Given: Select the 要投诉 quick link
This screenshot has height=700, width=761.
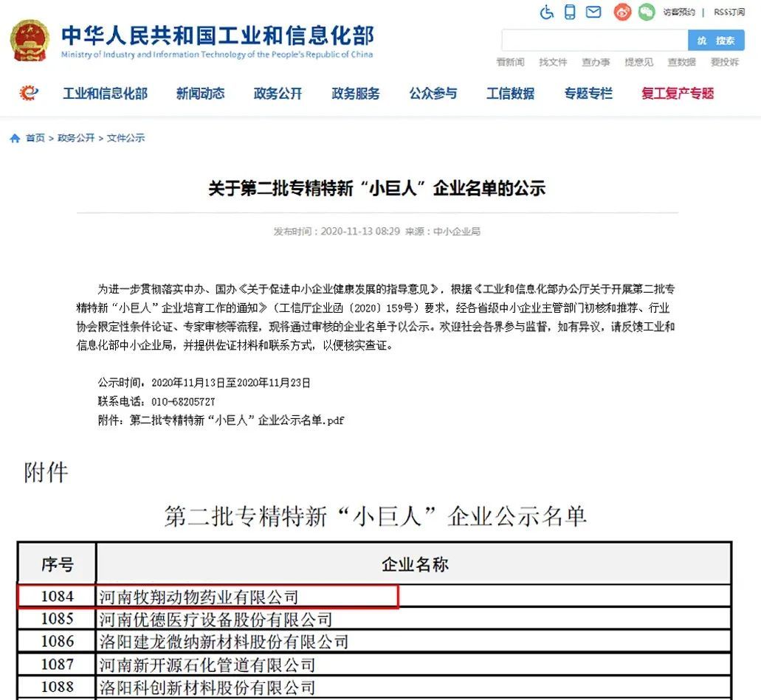Looking at the screenshot, I should [x=725, y=62].
